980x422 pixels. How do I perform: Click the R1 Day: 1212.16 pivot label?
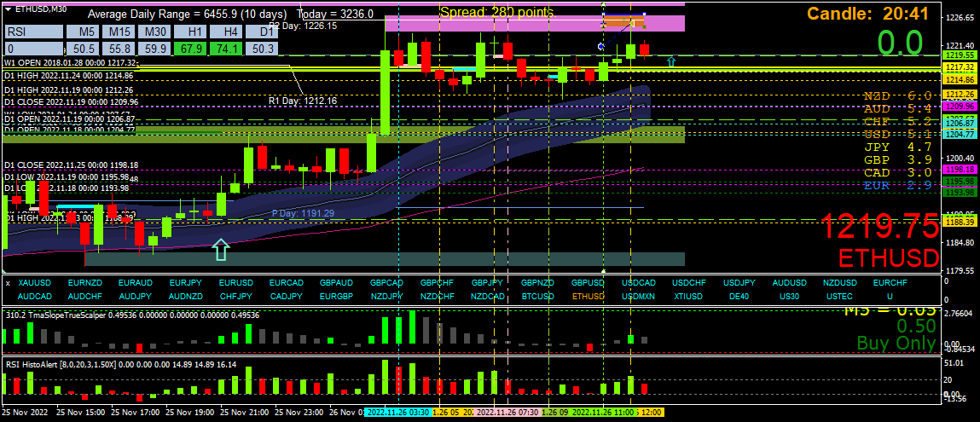point(303,101)
